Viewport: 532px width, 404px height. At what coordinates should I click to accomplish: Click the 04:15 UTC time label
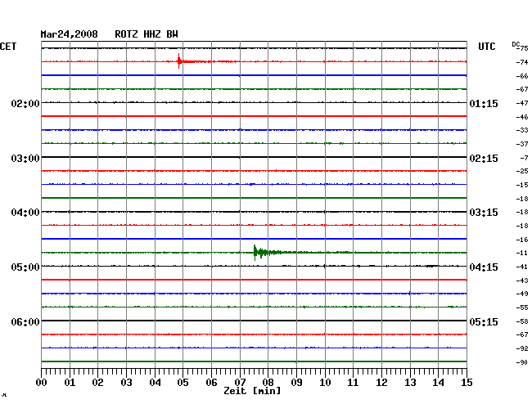point(484,267)
